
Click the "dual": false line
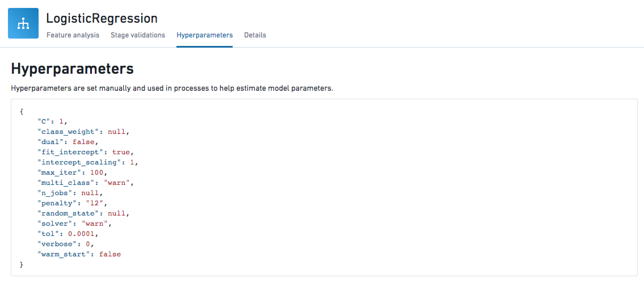pos(68,142)
